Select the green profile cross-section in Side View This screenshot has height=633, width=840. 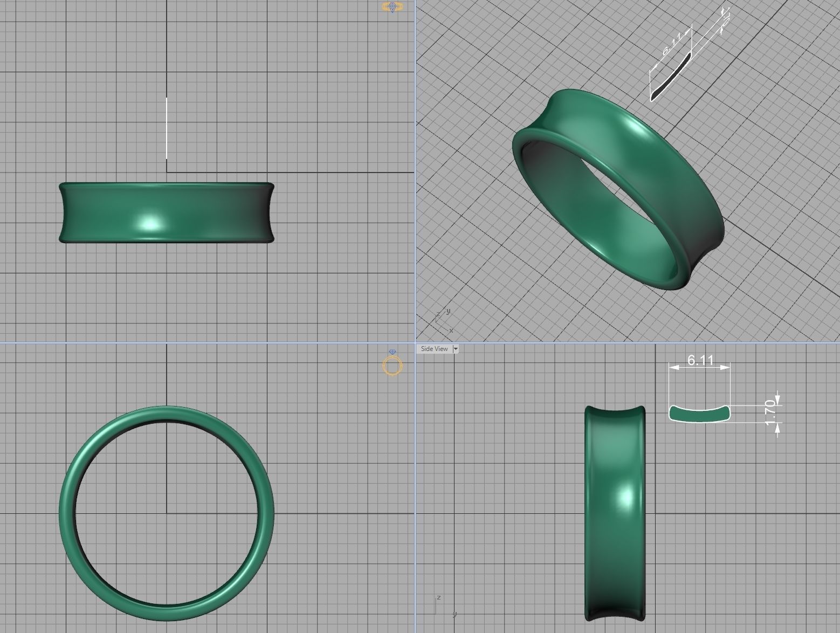pyautogui.click(x=700, y=414)
